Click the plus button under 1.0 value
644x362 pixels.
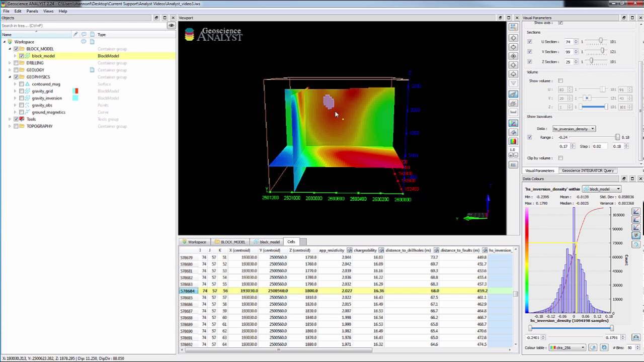[x=511, y=155]
